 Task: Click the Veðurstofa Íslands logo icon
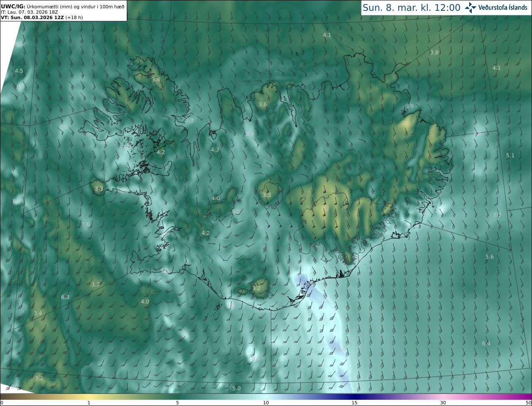click(470, 7)
